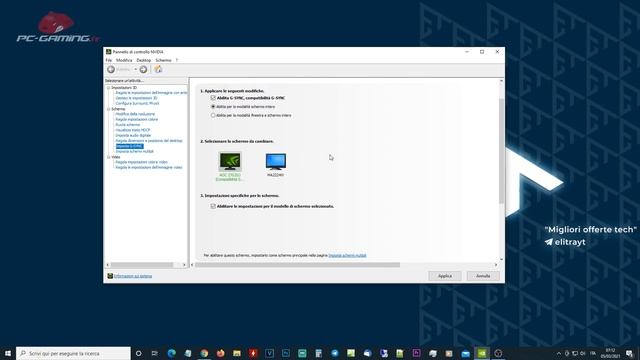
Task: Open image settings with preview tree item
Action: (x=151, y=93)
